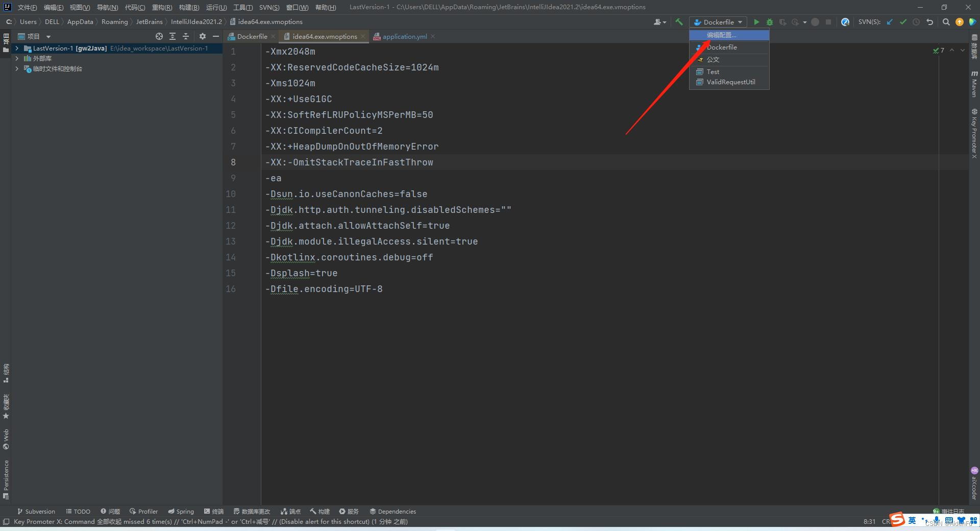Click the inspection widget showing 7
This screenshot has width=980, height=531.
(x=939, y=50)
